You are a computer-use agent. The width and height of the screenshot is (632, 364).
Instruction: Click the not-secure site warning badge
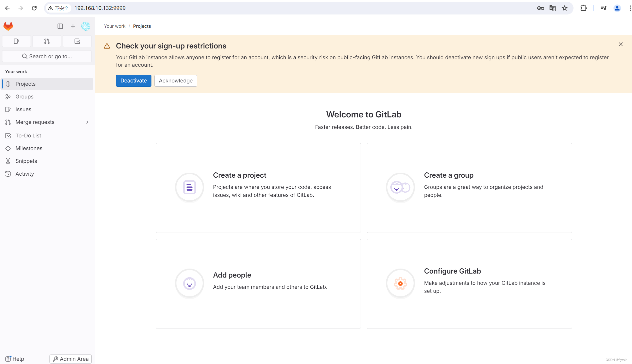point(58,8)
